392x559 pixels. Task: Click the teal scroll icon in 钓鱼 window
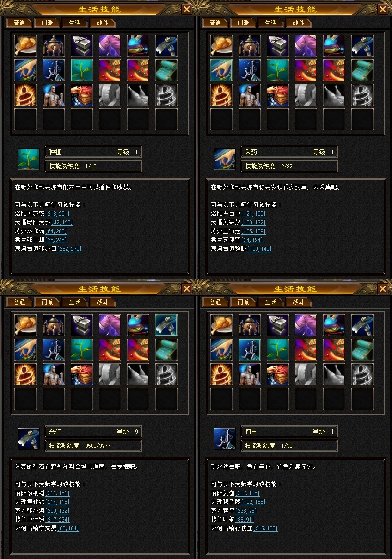pyautogui.click(x=362, y=350)
